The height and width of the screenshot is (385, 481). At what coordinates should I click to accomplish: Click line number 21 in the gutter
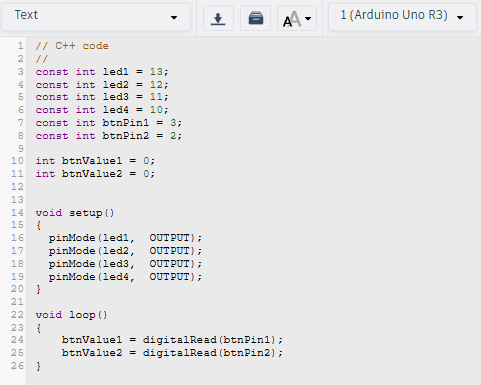click(17, 302)
